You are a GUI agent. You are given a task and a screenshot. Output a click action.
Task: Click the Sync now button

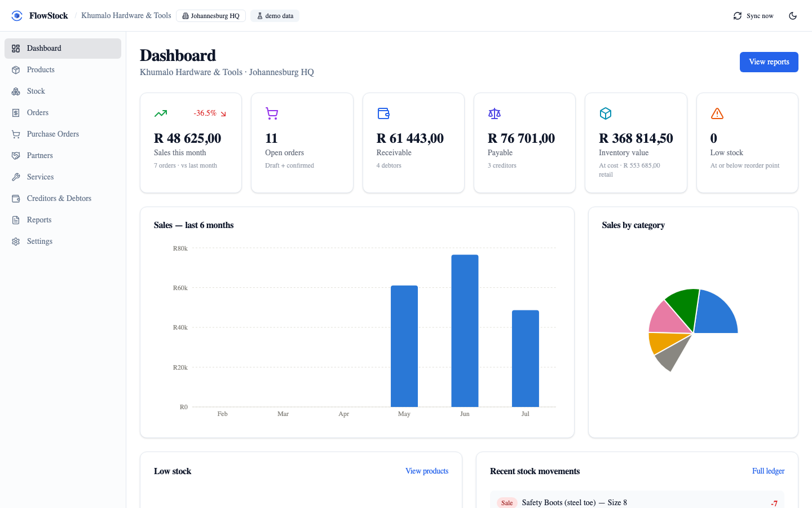coord(753,16)
